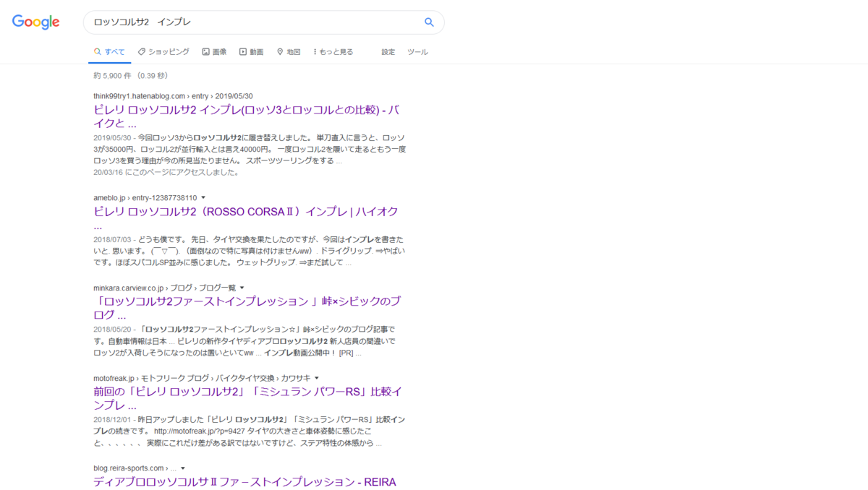This screenshot has height=490, width=868.
Task: Open the hatenablog ピレリ ロッソコルサ2 インプレ result
Action: (246, 118)
